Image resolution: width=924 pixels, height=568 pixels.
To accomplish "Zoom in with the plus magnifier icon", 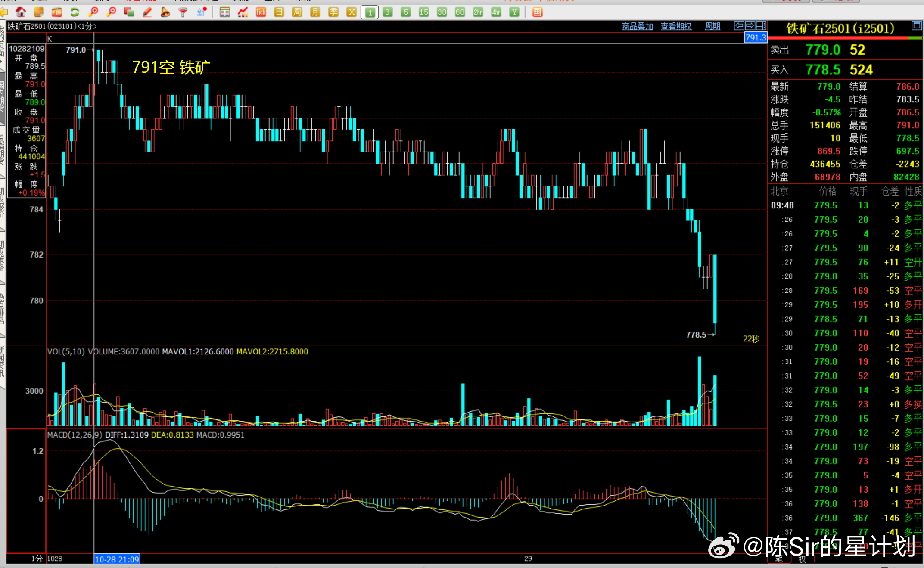I will point(93,12).
